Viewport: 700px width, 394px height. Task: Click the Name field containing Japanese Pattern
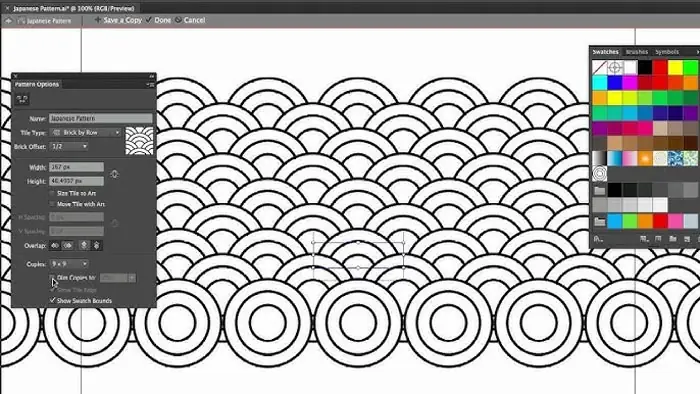tap(100, 118)
